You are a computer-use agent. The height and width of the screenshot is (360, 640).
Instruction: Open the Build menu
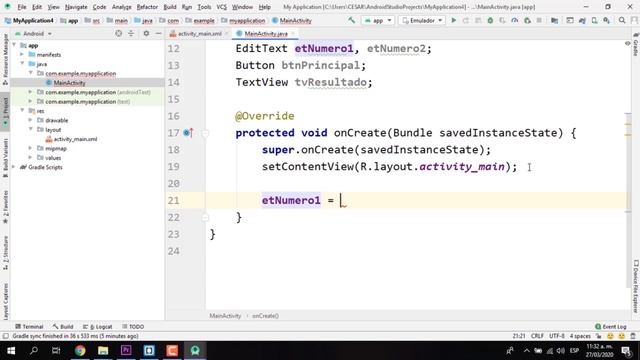point(170,7)
